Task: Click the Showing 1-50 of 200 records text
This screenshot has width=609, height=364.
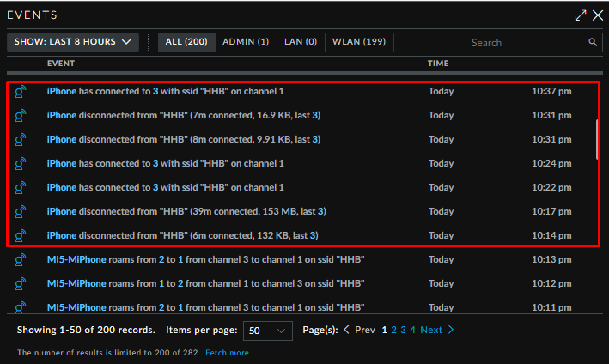Action: pos(86,330)
